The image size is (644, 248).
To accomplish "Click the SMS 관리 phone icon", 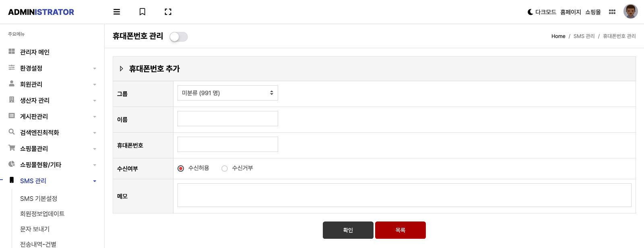I will 12,180.
